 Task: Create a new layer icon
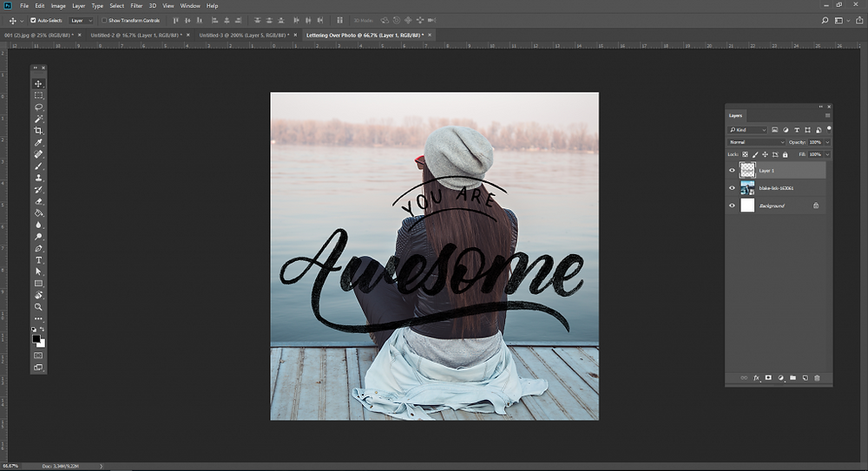805,378
